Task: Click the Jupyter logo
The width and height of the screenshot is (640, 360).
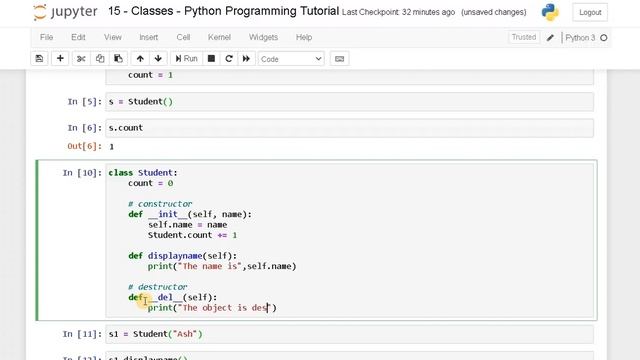Action: [x=65, y=12]
